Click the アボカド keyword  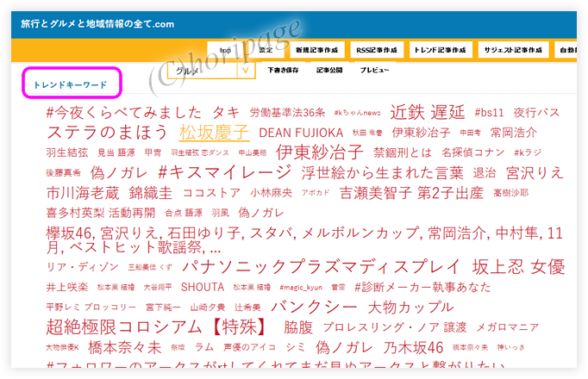click(x=316, y=193)
